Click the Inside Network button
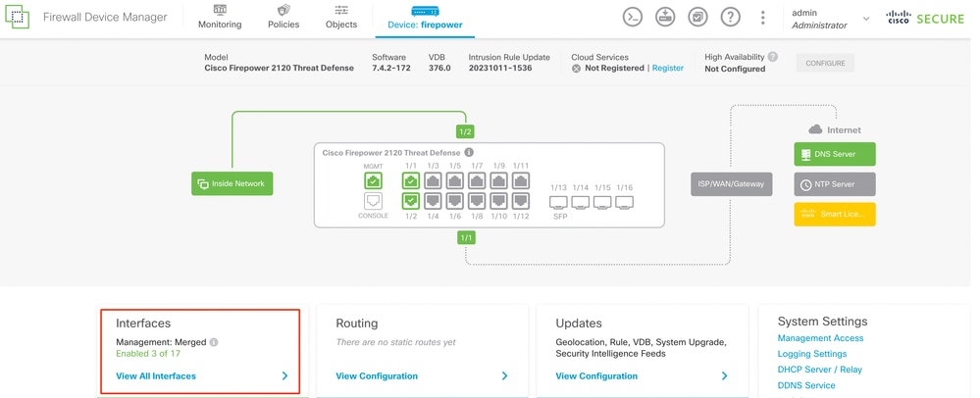Image resolution: width=980 pixels, height=398 pixels. click(232, 183)
